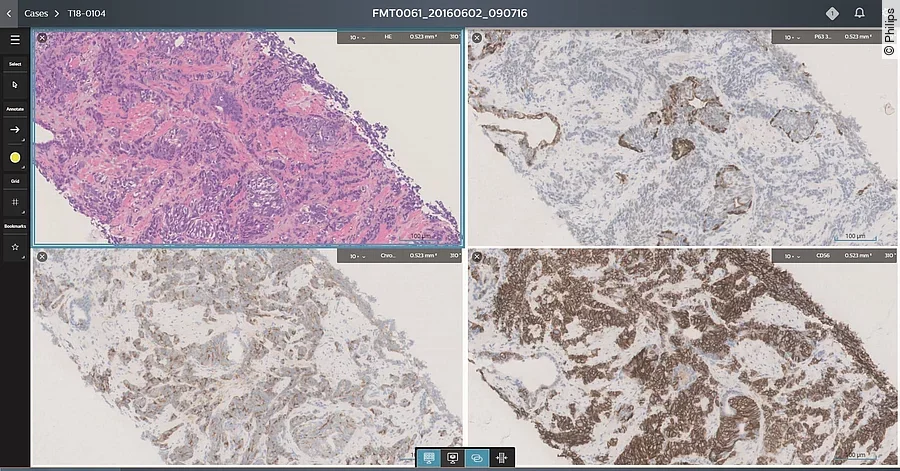Image resolution: width=900 pixels, height=471 pixels.
Task: Open the T18-0104 breadcrumb item
Action: (87, 13)
